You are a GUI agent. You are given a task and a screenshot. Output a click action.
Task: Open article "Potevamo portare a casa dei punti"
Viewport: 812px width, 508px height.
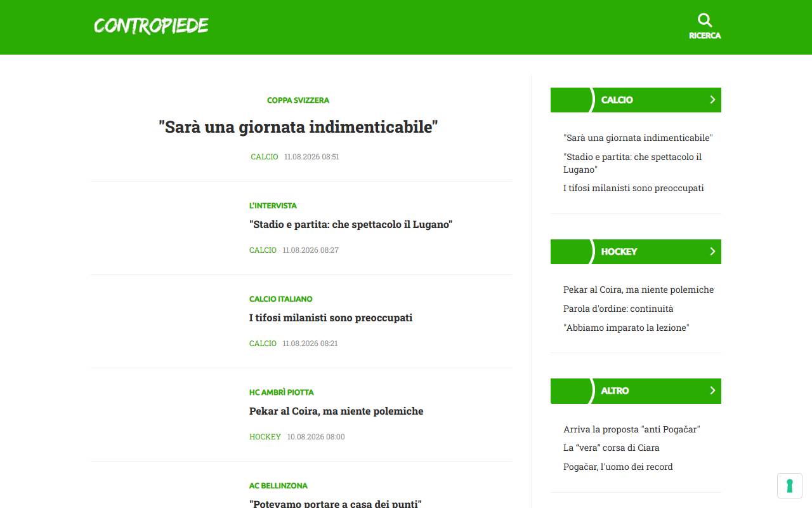tap(336, 504)
